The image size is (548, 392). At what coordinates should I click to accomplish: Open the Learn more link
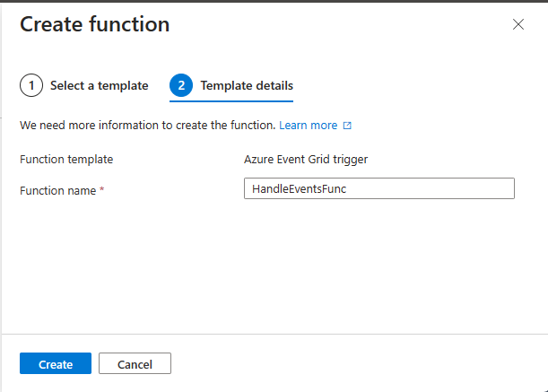(x=309, y=126)
